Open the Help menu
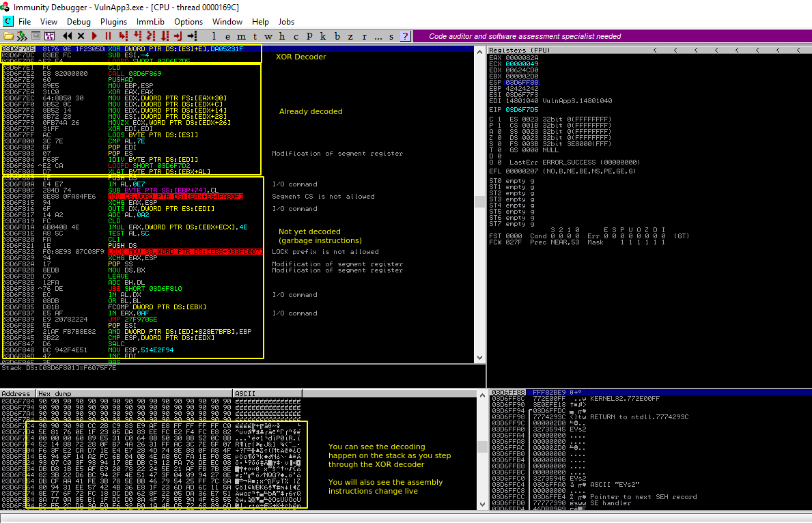This screenshot has height=523, width=812. 260,22
